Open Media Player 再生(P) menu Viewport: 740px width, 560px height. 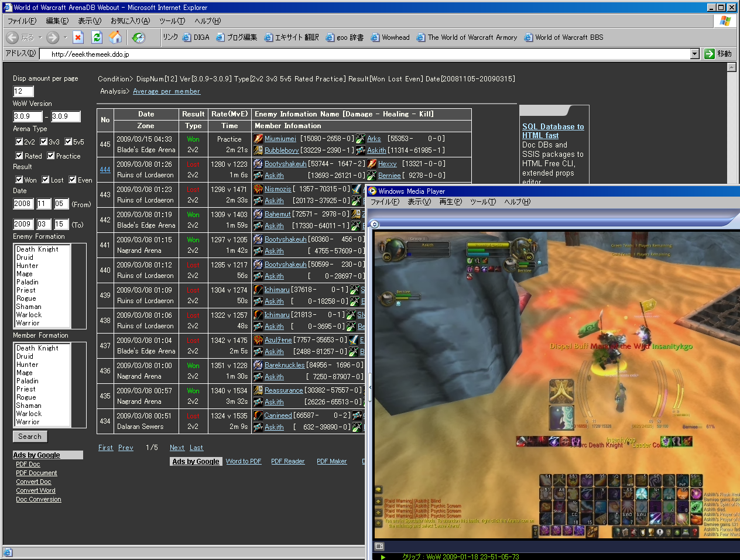(x=451, y=202)
